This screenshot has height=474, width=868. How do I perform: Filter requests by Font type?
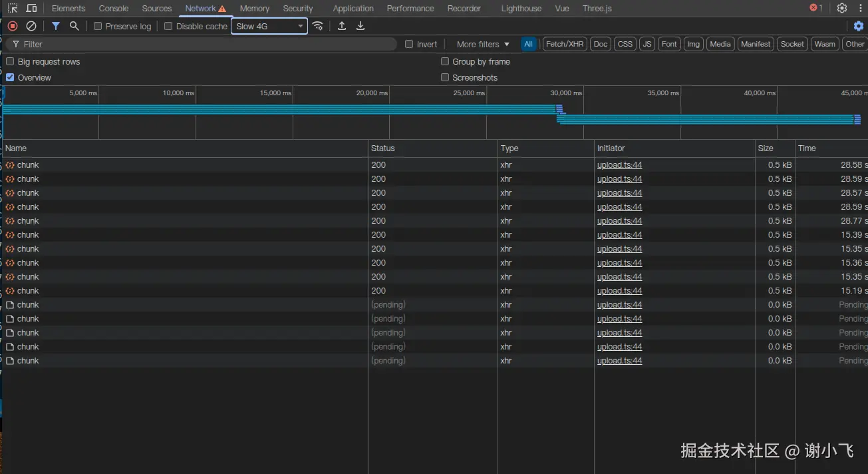(x=669, y=44)
